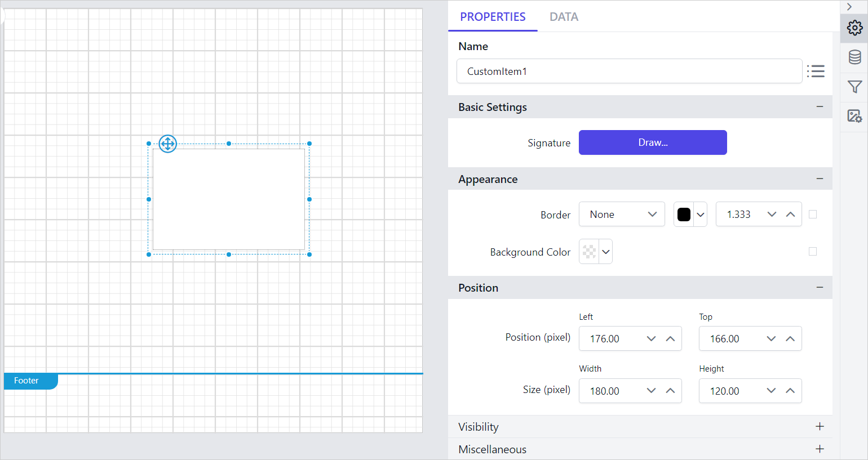Screen dimensions: 868x460
Task: Expand the Miscellaneous section
Action: (x=820, y=449)
